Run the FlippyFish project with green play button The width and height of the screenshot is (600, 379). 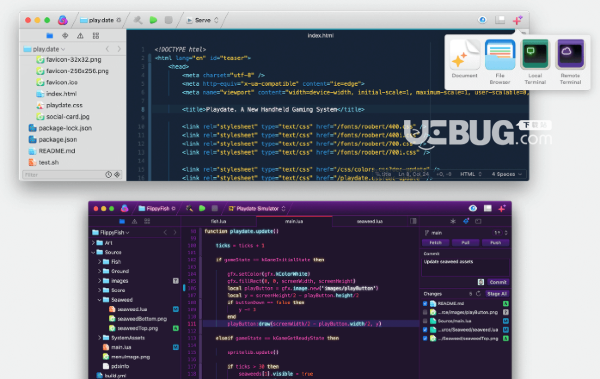(x=202, y=208)
